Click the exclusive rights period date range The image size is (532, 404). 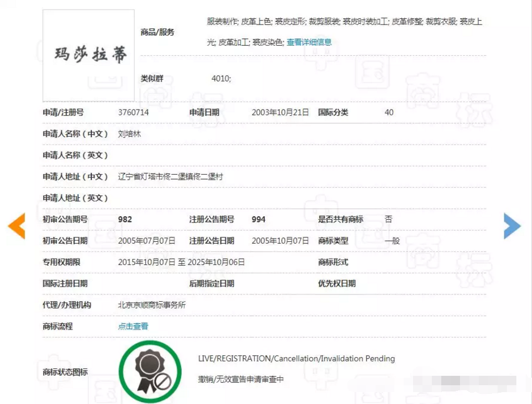tap(181, 262)
